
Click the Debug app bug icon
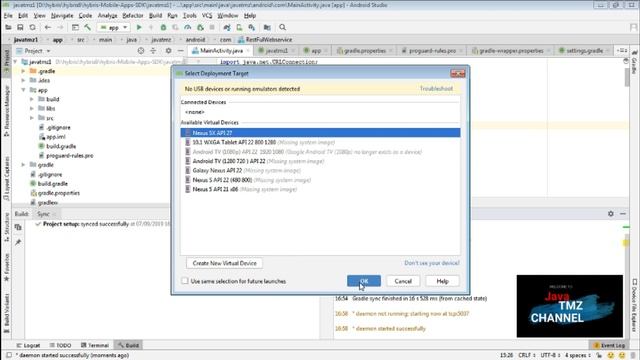(x=163, y=27)
